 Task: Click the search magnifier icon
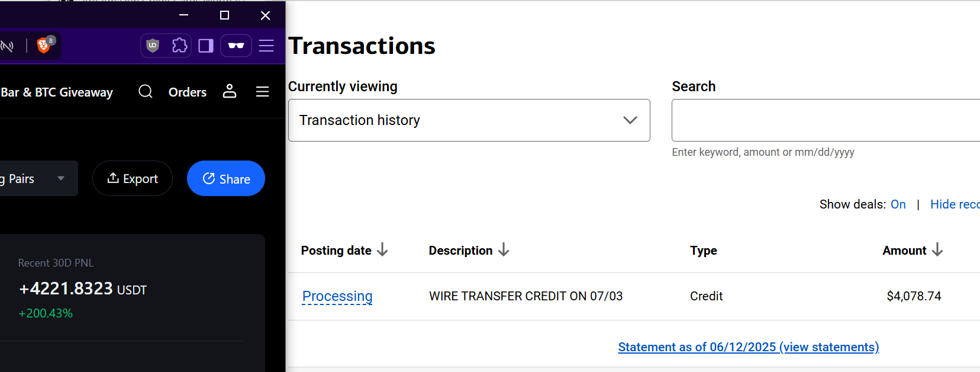point(146,91)
